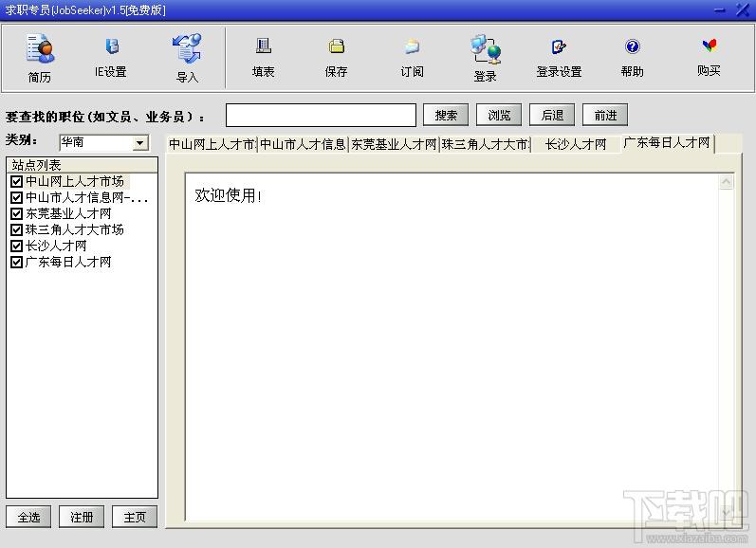Click the 主页 homepage button
Image resolution: width=756 pixels, height=548 pixels.
[135, 517]
